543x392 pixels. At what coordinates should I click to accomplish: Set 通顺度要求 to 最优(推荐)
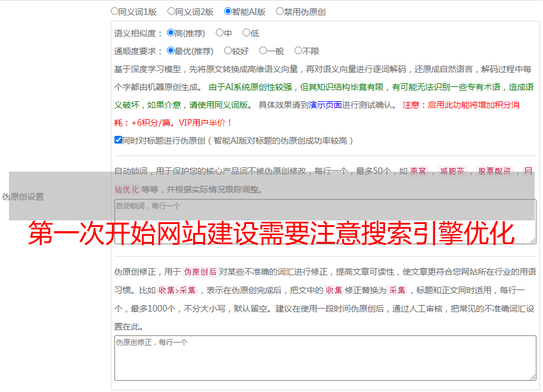coord(170,51)
